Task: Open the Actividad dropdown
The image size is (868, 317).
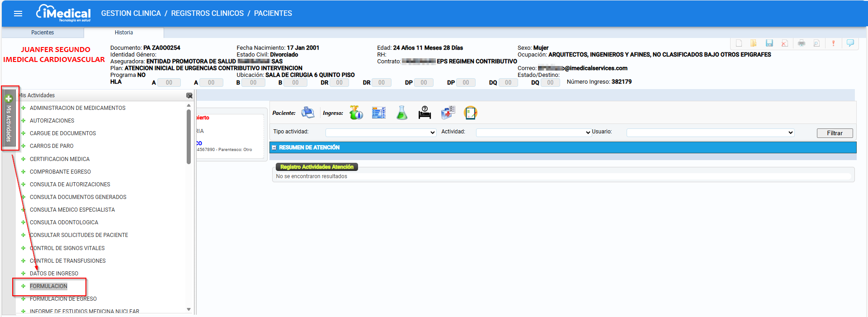Action: tap(534, 132)
